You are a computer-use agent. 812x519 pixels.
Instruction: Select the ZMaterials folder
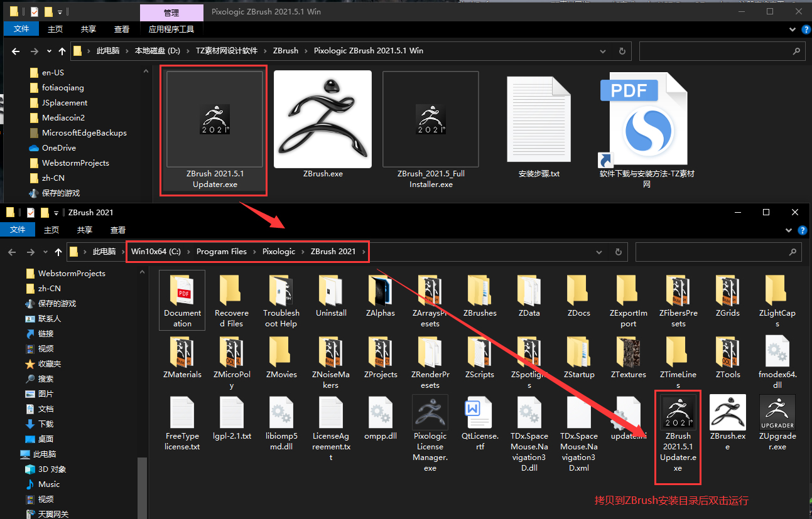point(182,358)
